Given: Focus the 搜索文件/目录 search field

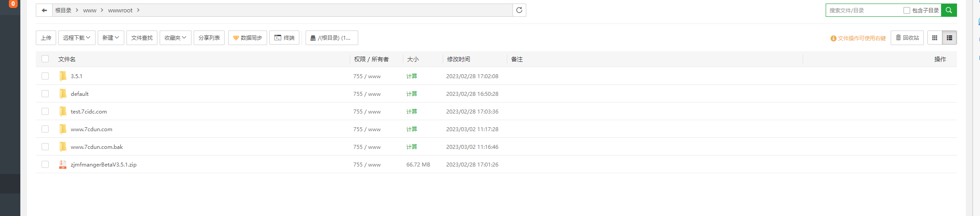Looking at the screenshot, I should click(865, 10).
